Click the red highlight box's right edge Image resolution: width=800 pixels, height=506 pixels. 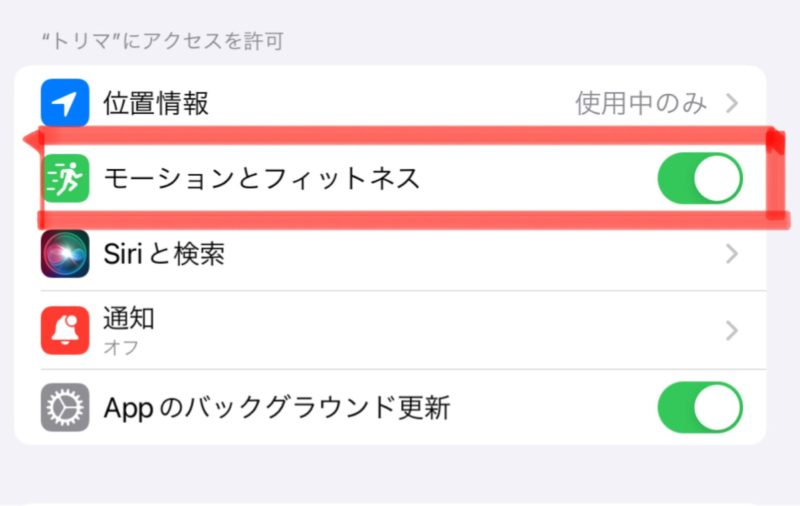[x=774, y=178]
